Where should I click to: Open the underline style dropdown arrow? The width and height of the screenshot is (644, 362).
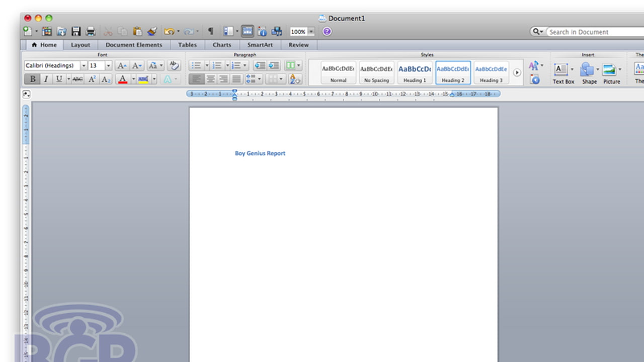click(68, 79)
